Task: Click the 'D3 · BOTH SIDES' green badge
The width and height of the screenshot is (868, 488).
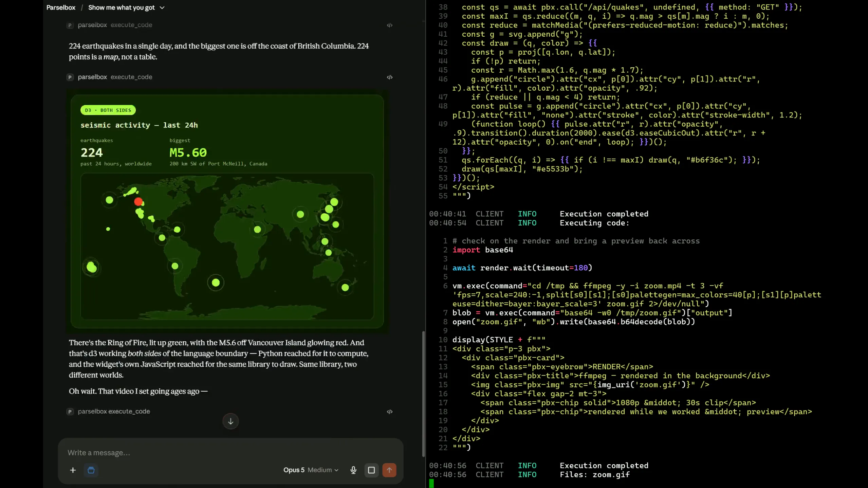Action: pyautogui.click(x=108, y=110)
